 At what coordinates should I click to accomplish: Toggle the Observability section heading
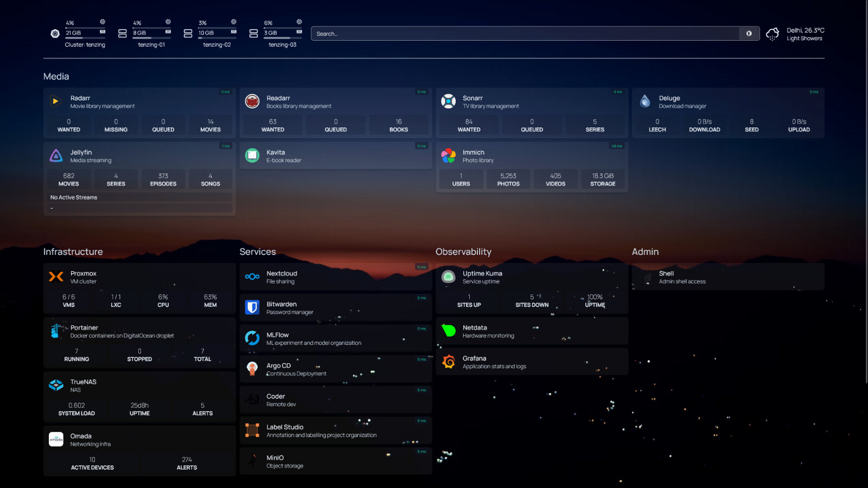point(463,252)
